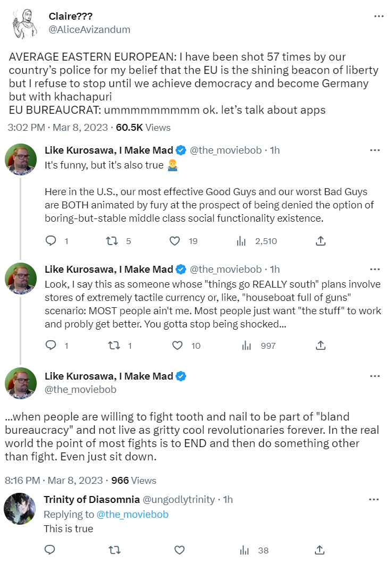Reply to the first moviebob tweet
The width and height of the screenshot is (392, 563).
pos(51,241)
